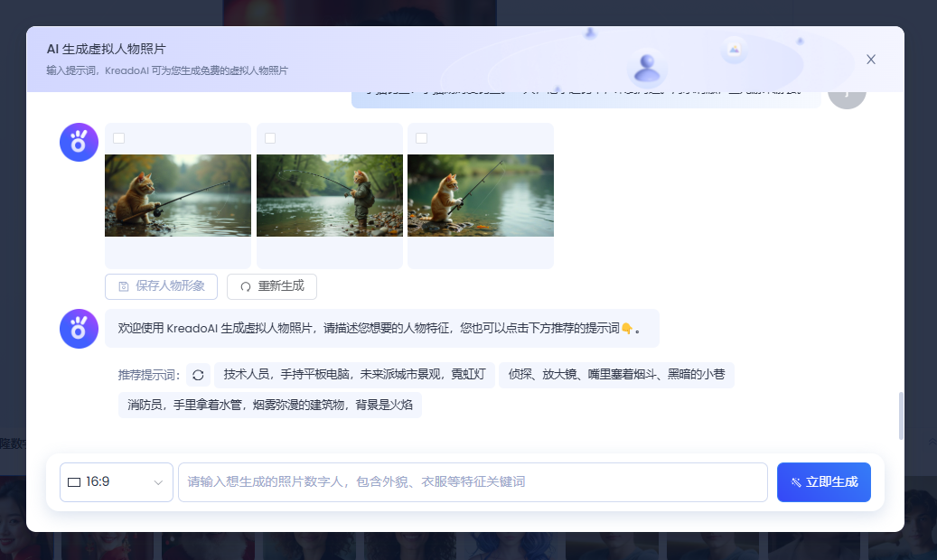Click the save icon in 保存人物形象 button
The image size is (937, 560).
point(124,286)
